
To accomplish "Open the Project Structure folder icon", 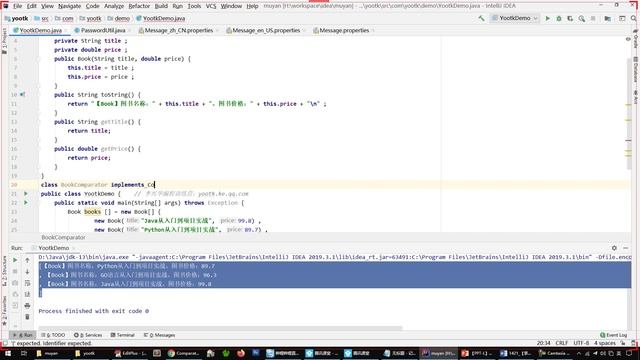I will 608,18.
